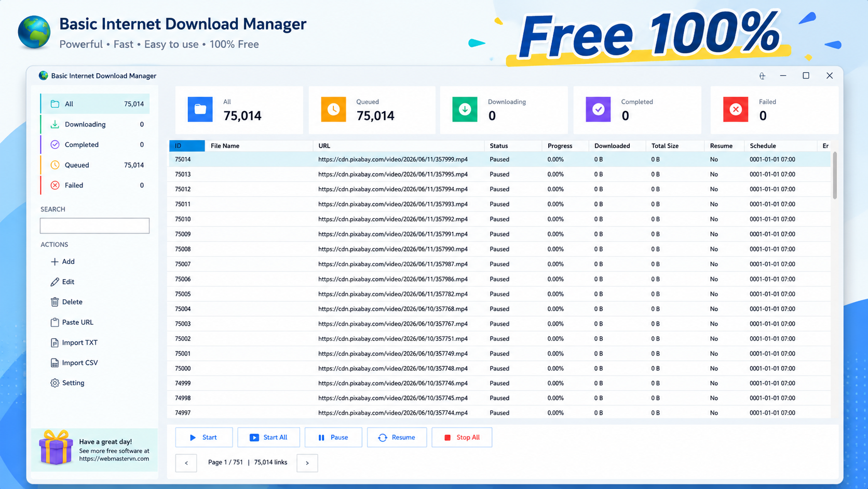The width and height of the screenshot is (868, 489).
Task: Open the Completed filter in sidebar
Action: (x=95, y=144)
